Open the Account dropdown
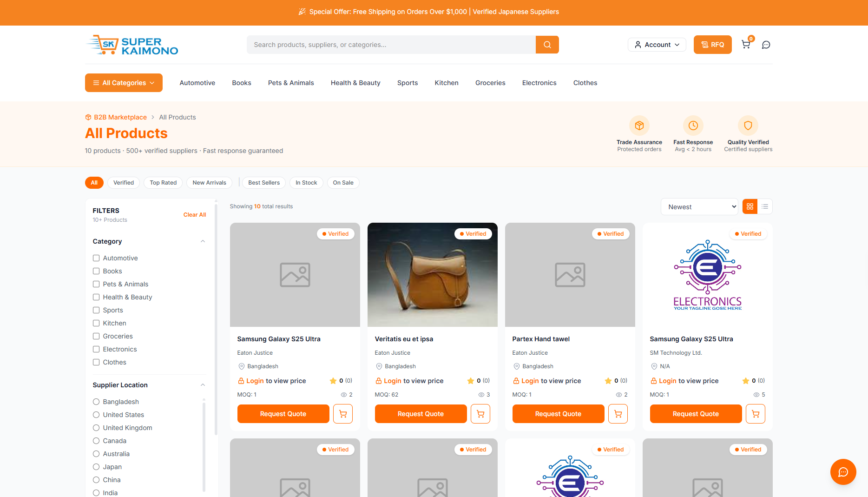This screenshot has height=497, width=868. coord(657,45)
